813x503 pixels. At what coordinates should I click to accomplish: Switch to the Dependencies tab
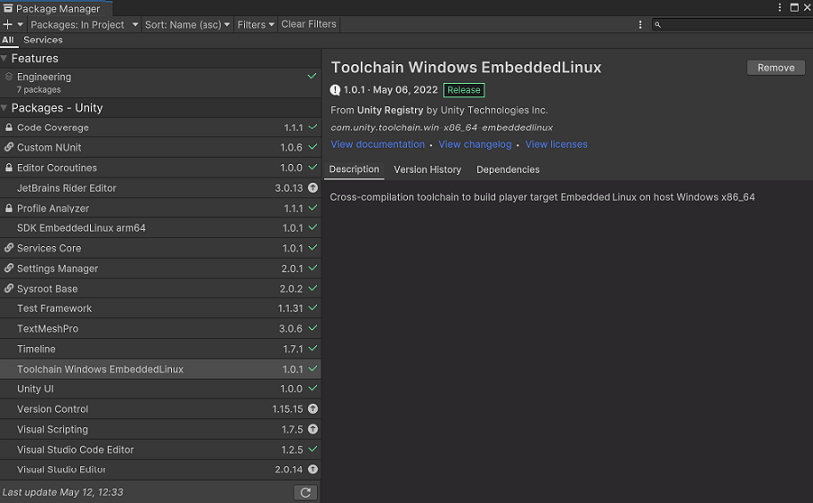point(507,170)
